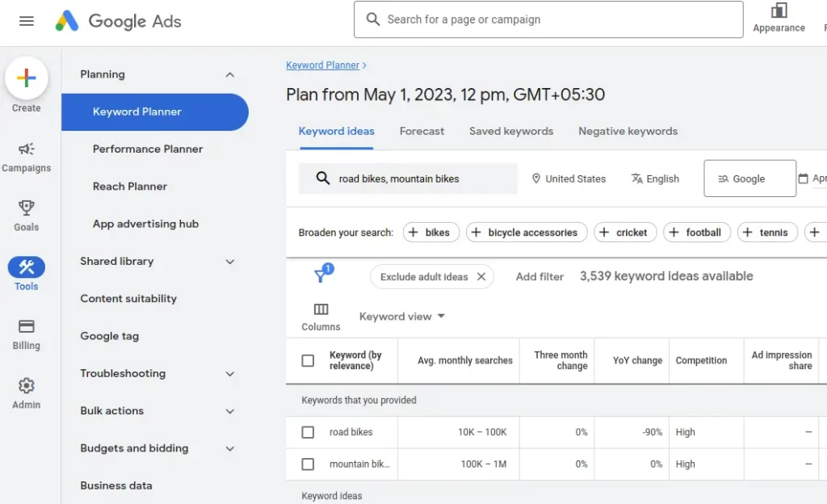Open Google tag page

click(x=109, y=336)
